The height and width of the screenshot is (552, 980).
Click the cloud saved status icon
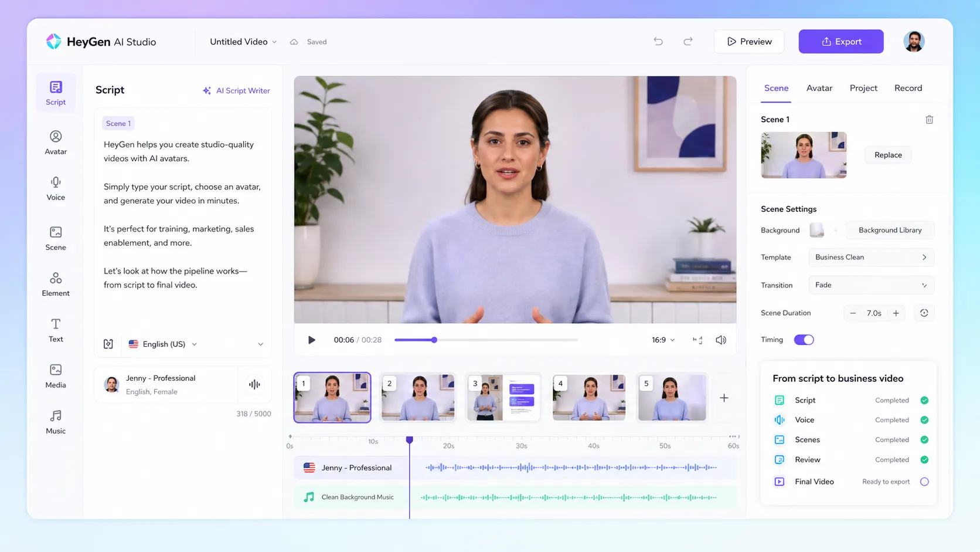point(294,42)
